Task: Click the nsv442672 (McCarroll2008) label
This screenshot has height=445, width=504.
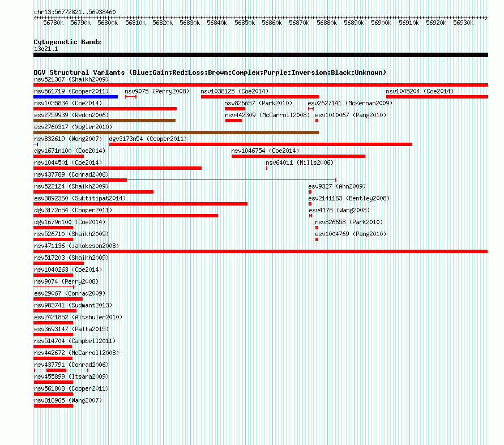Action: 76,353
